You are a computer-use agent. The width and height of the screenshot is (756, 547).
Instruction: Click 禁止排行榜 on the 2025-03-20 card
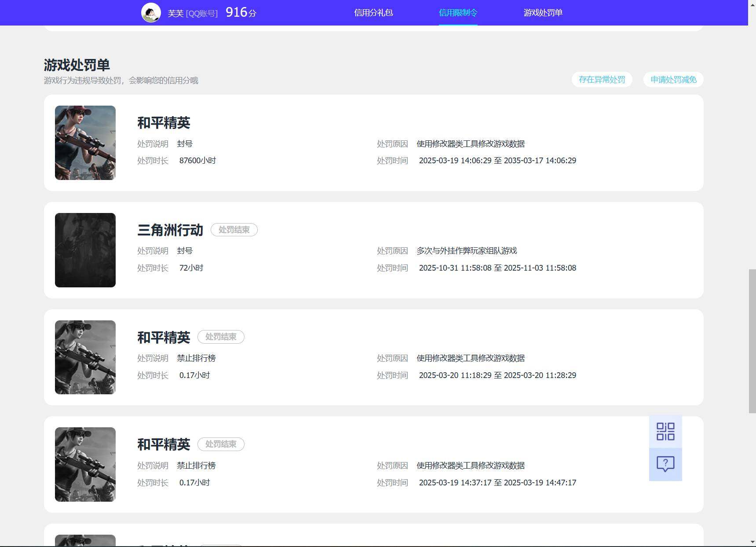[x=196, y=358]
